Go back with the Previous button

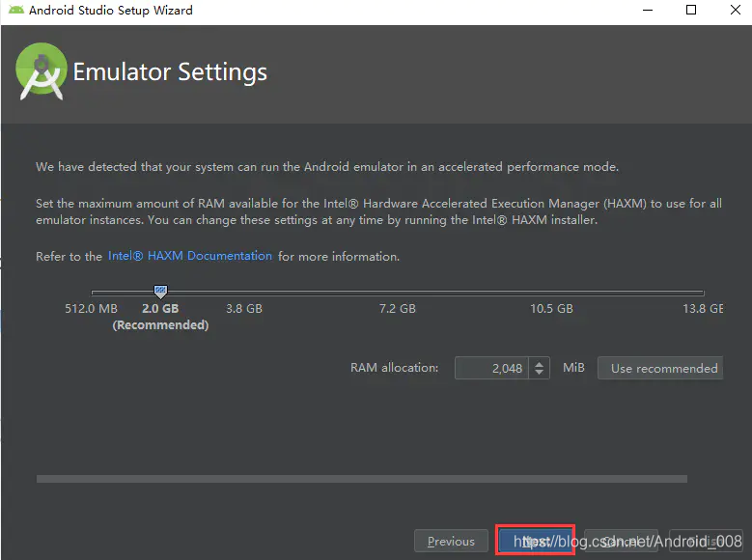point(451,542)
